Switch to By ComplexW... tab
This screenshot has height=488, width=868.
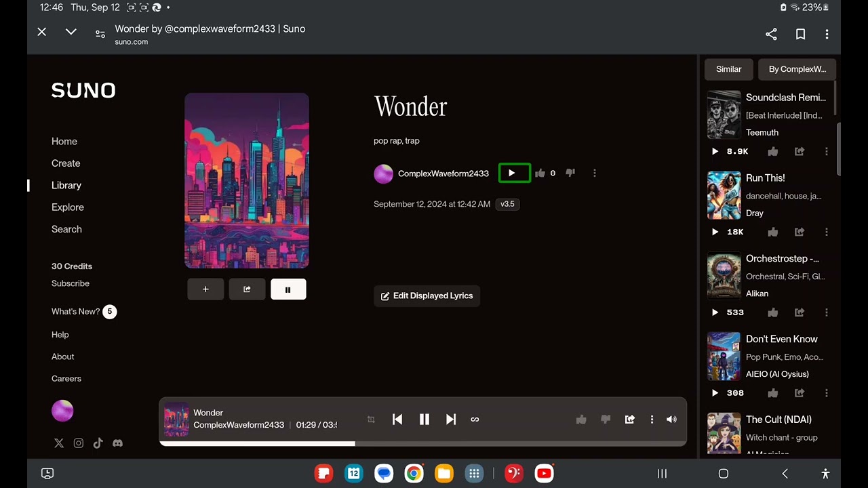[797, 69]
